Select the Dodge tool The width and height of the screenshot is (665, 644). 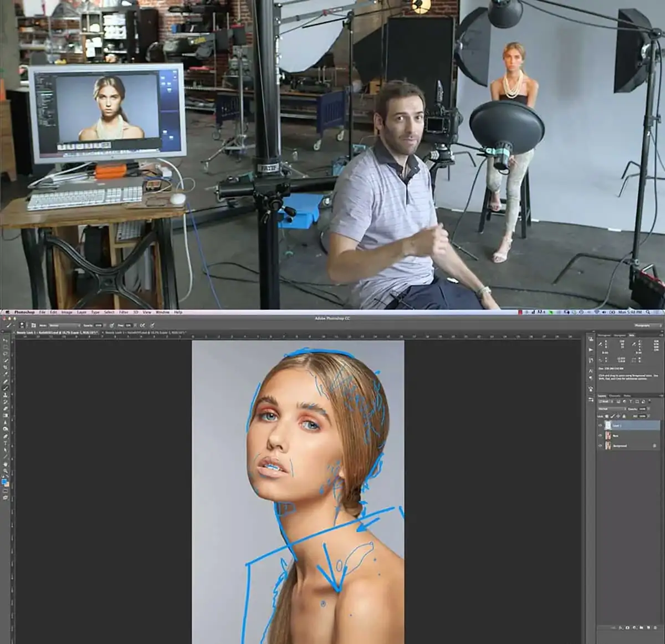pyautogui.click(x=6, y=429)
